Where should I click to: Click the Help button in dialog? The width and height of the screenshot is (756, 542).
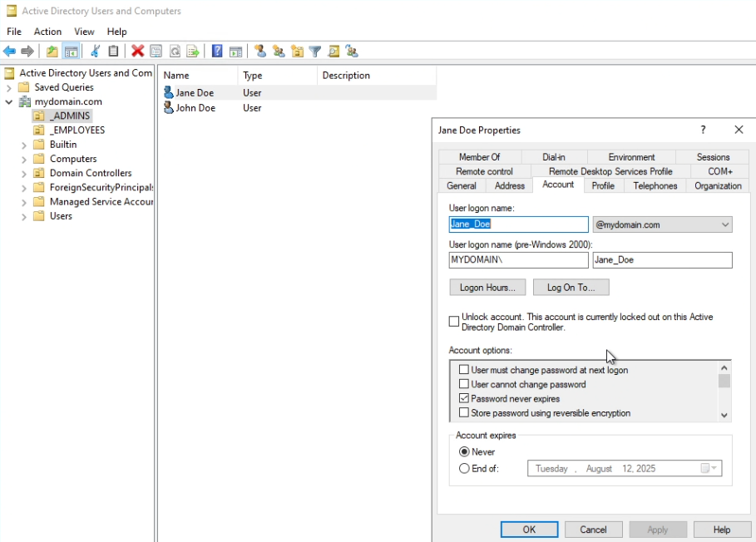click(722, 530)
